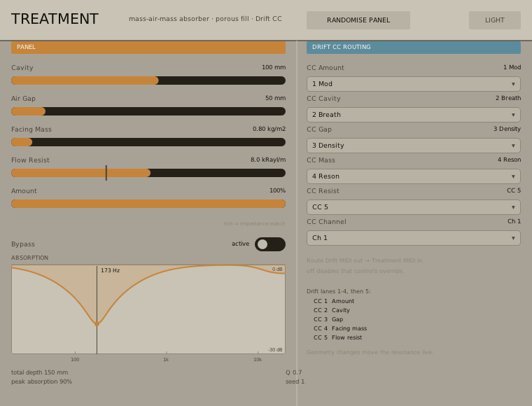Click the 'CC 4 Facing mass' lane entry
532x406 pixels.
(340, 328)
